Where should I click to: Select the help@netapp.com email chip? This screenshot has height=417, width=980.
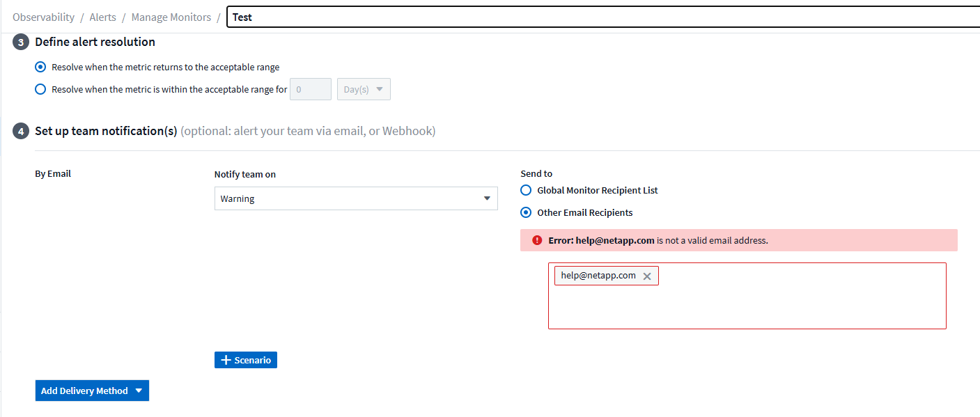pyautogui.click(x=598, y=276)
